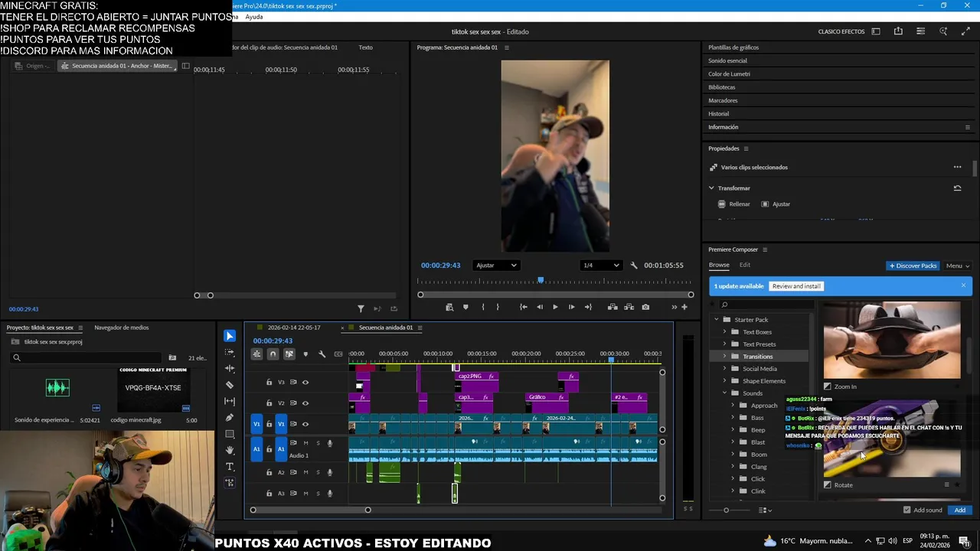
Task: Select the Razor tool
Action: point(230,385)
